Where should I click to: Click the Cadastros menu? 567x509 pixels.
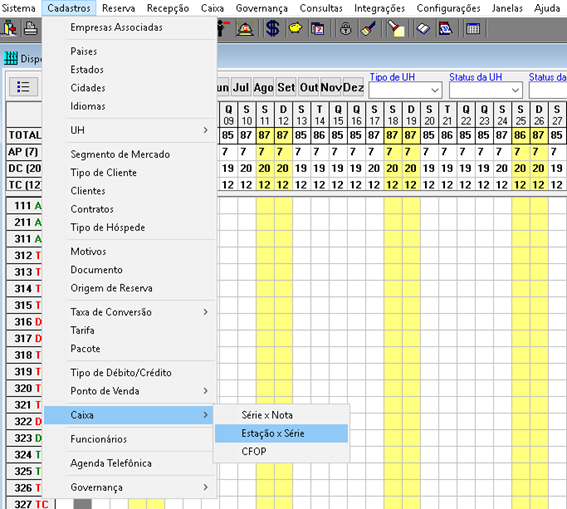[x=69, y=8]
